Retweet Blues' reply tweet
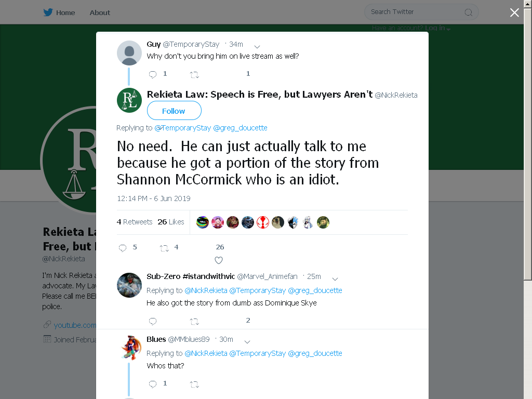532x399 pixels. 194,384
